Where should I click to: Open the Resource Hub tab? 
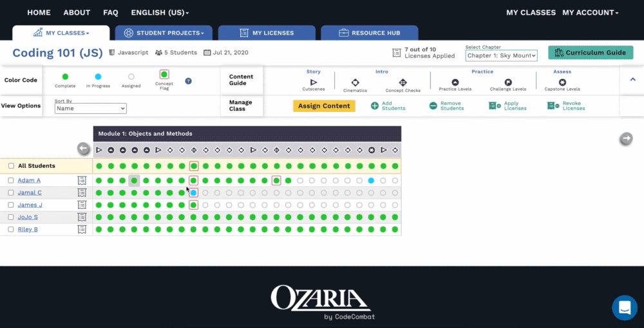(369, 33)
